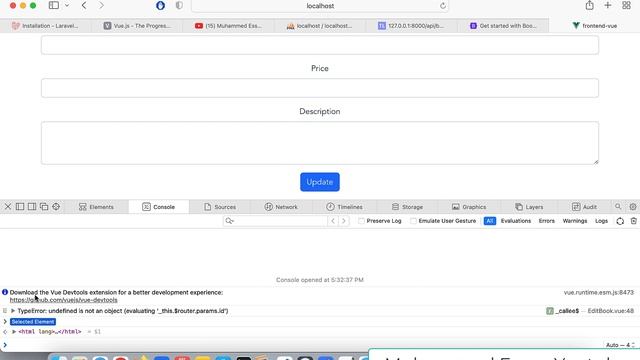Start element selection crosshair icon
640x360 pixels.
pos(56,207)
